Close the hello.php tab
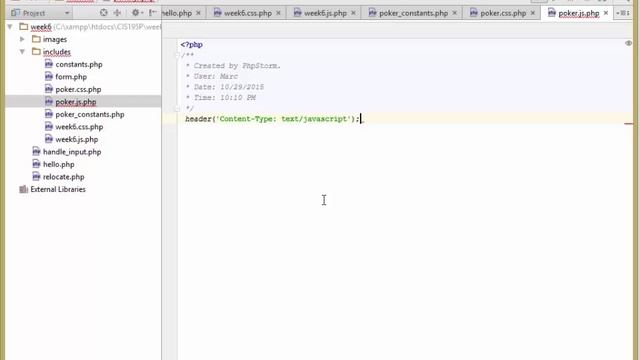The image size is (640, 360). coord(198,13)
